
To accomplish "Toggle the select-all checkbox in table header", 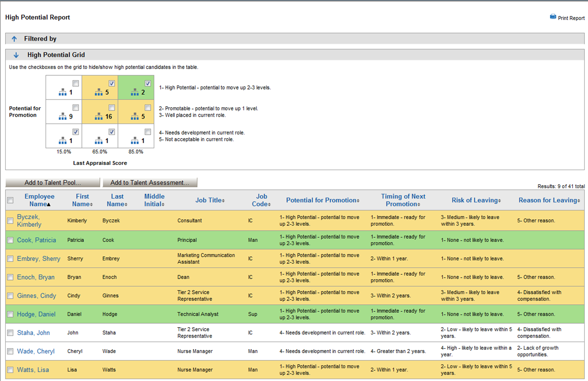I will tap(10, 201).
